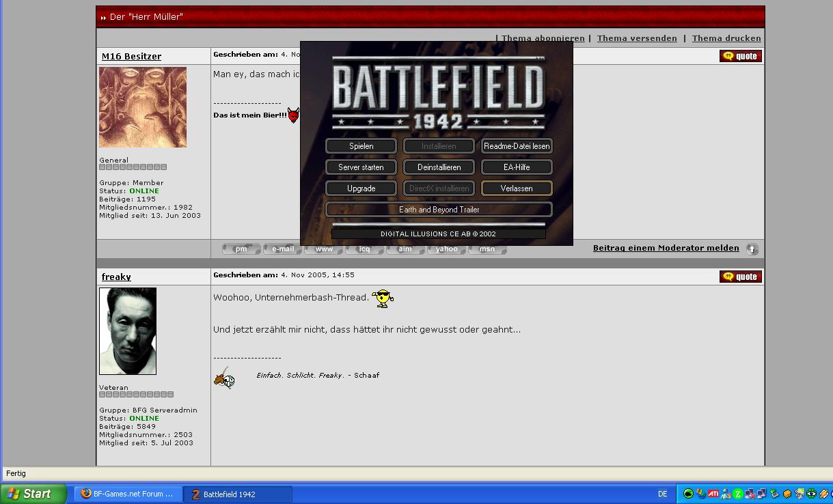This screenshot has width=833, height=504.
Task: Open the Earth and Beyond Trailer
Action: tap(439, 210)
